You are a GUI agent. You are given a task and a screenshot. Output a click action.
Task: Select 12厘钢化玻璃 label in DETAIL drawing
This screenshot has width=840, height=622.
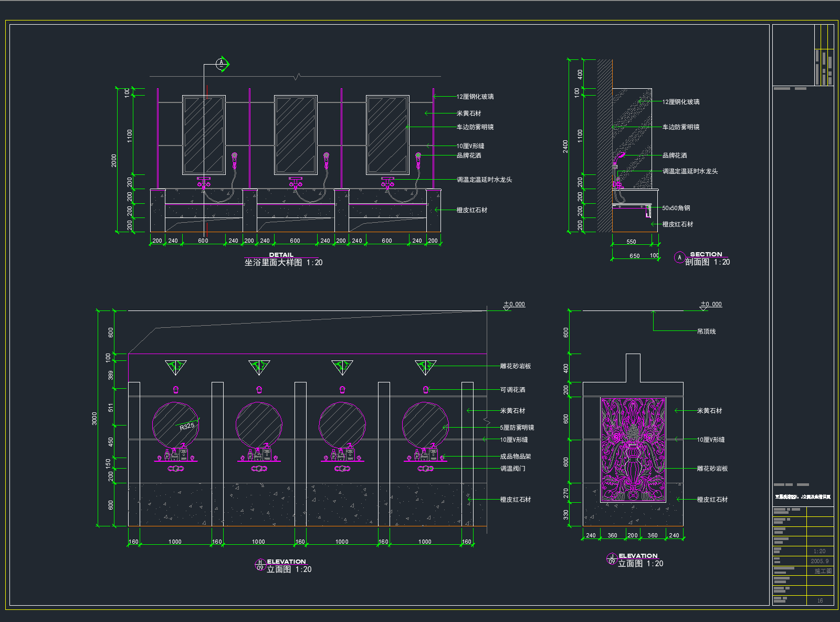click(x=475, y=97)
